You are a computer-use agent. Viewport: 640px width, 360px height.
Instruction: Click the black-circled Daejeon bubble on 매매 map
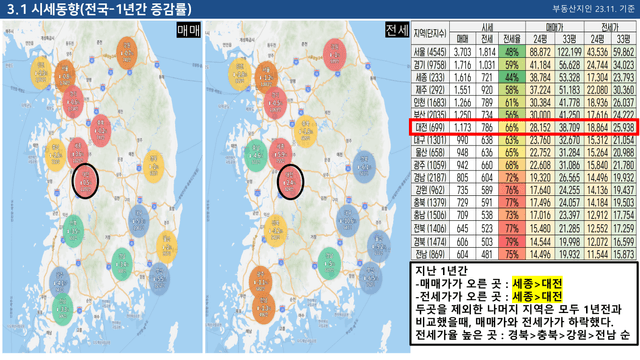85,180
